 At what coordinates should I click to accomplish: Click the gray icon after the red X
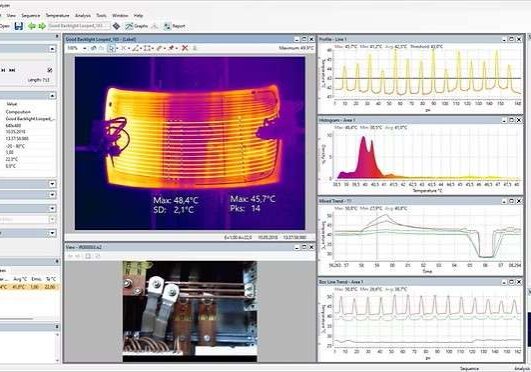195,48
